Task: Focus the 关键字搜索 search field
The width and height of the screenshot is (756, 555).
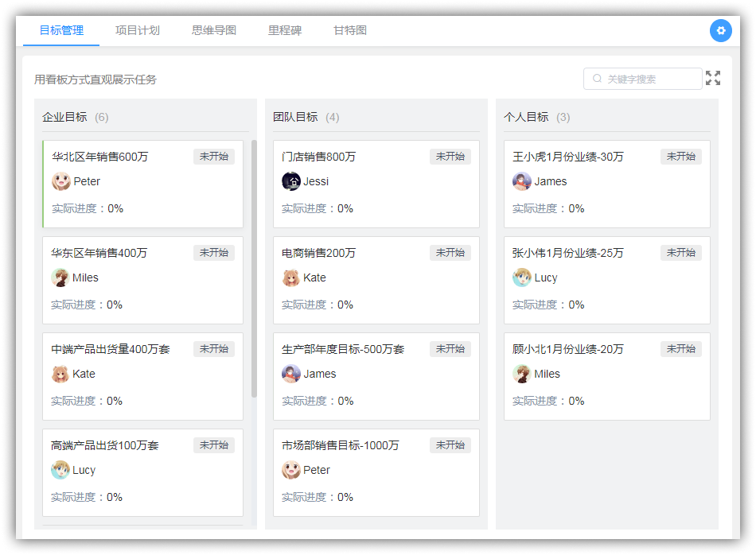Action: [x=643, y=79]
